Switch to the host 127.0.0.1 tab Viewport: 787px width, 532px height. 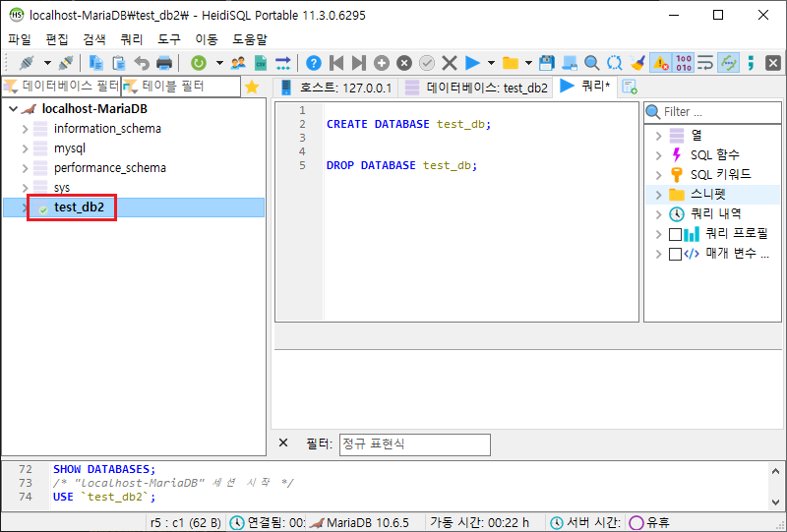click(x=335, y=88)
